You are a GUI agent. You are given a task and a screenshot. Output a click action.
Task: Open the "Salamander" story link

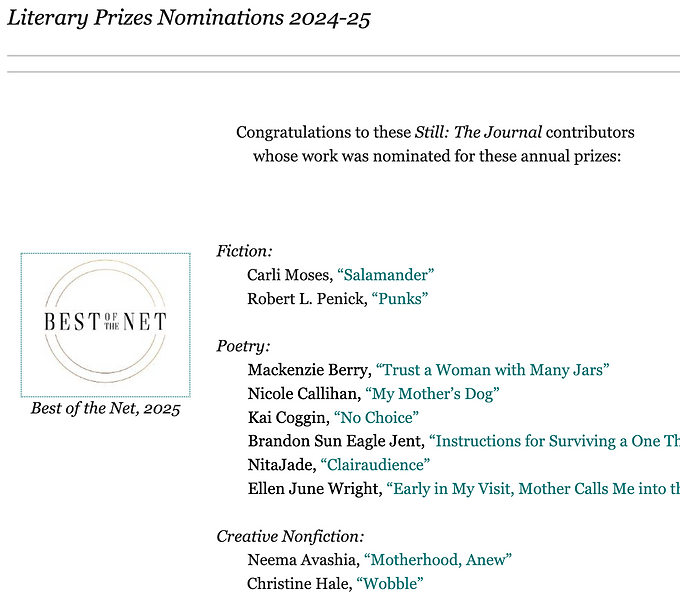tap(386, 275)
